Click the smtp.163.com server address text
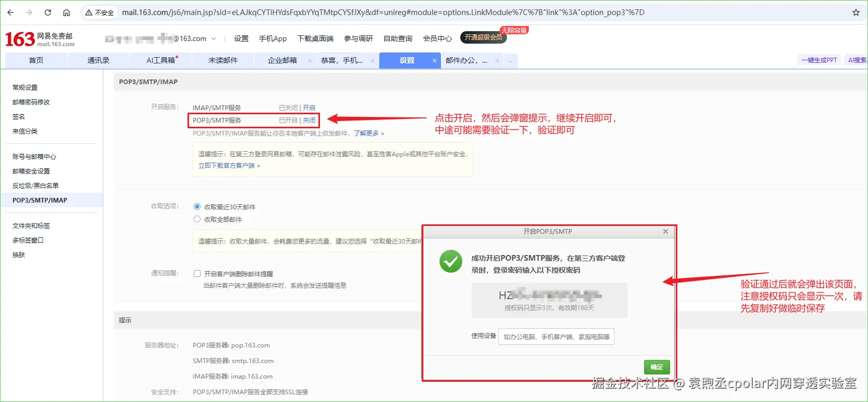This screenshot has height=402, width=868. click(252, 361)
